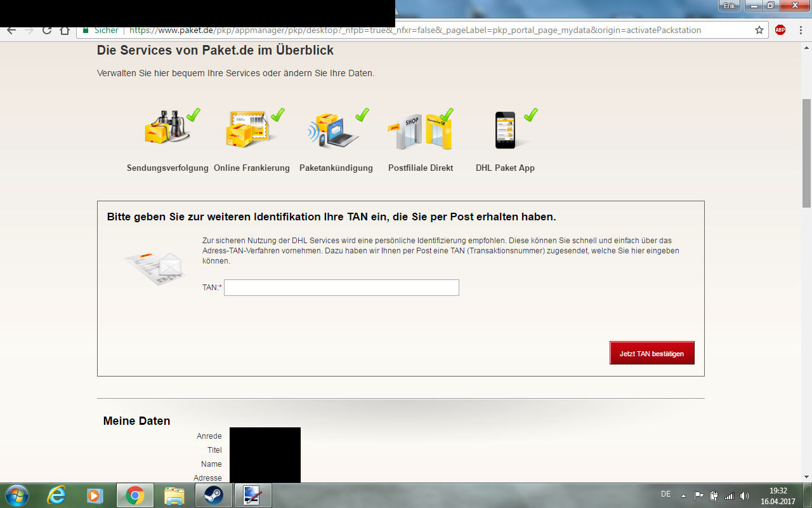Open the Sendungsverfolgung service icon
Screen dimensions: 812x508
167,129
